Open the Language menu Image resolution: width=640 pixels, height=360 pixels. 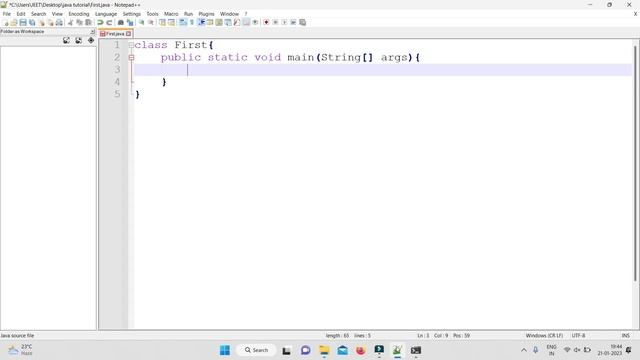coord(106,14)
